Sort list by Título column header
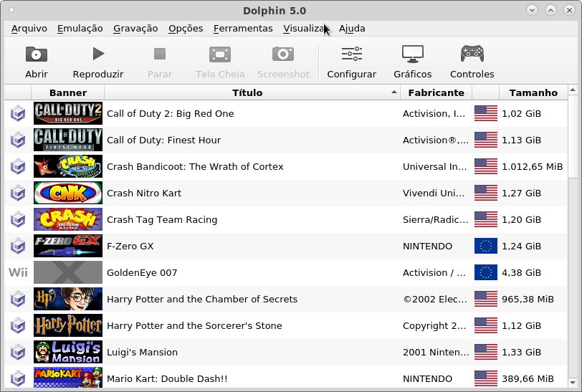This screenshot has height=392, width=582. [252, 92]
